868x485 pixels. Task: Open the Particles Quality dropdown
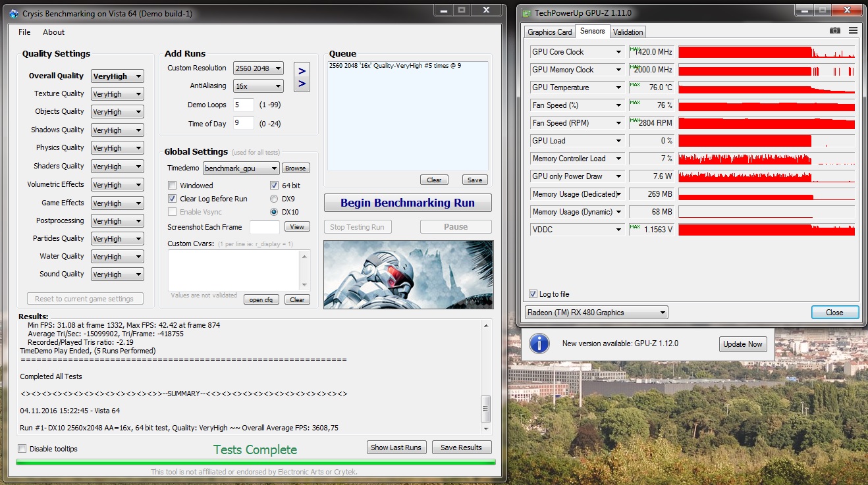pyautogui.click(x=117, y=239)
